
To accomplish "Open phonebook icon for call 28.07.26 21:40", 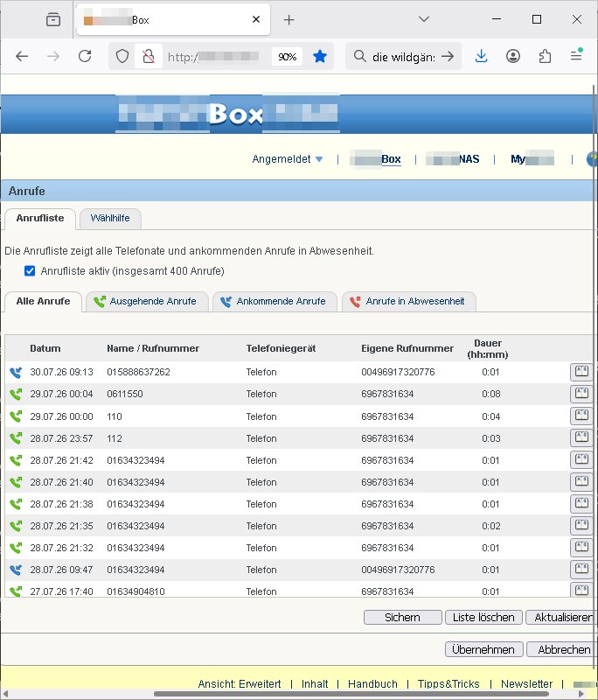I will pyautogui.click(x=581, y=481).
